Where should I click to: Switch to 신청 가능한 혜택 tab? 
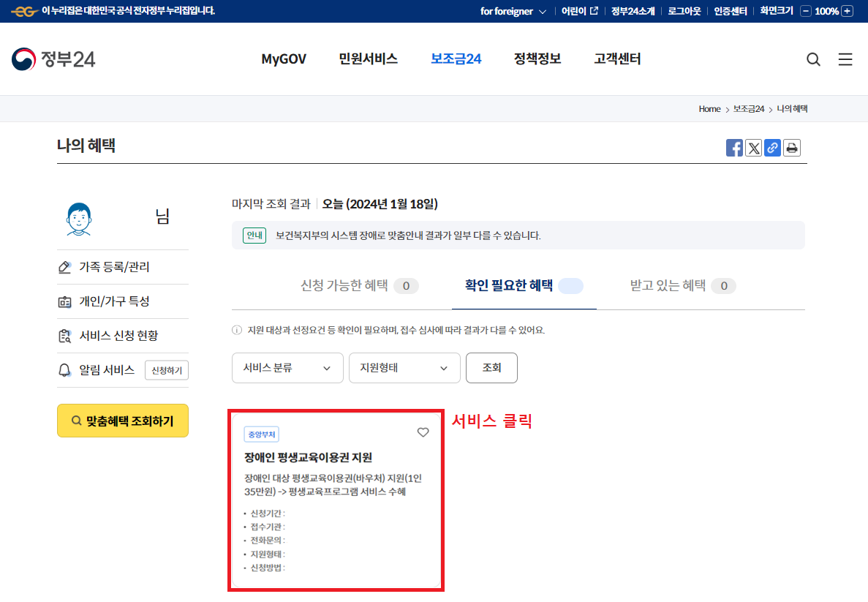(359, 286)
